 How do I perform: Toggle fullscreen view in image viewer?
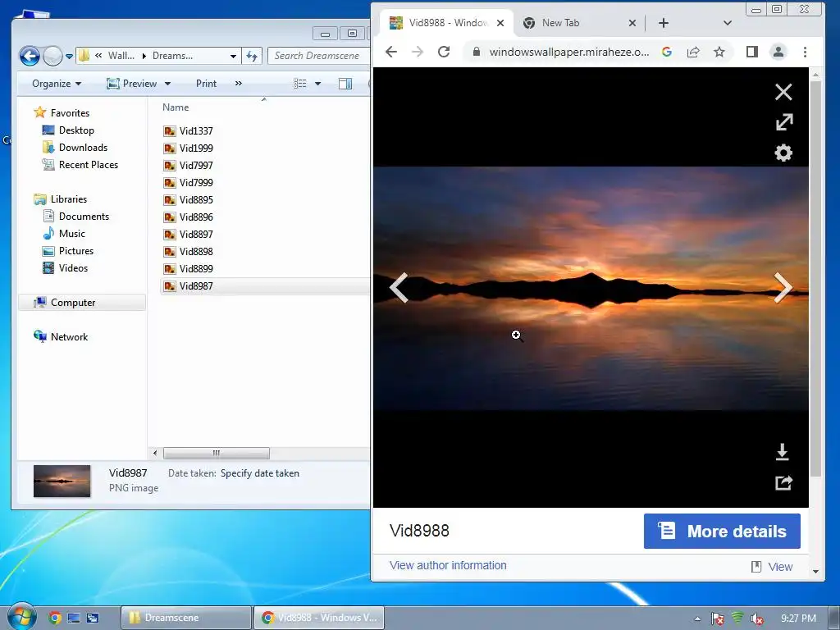click(x=783, y=122)
